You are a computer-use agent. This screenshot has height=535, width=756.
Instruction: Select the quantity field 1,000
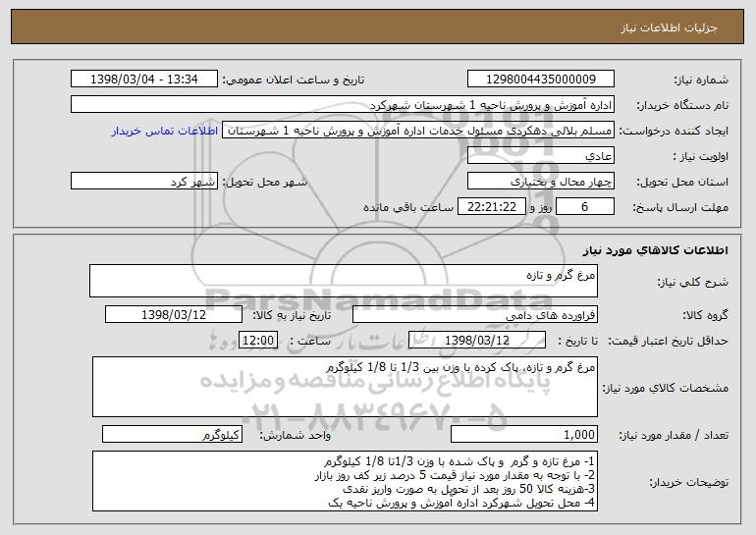(524, 434)
